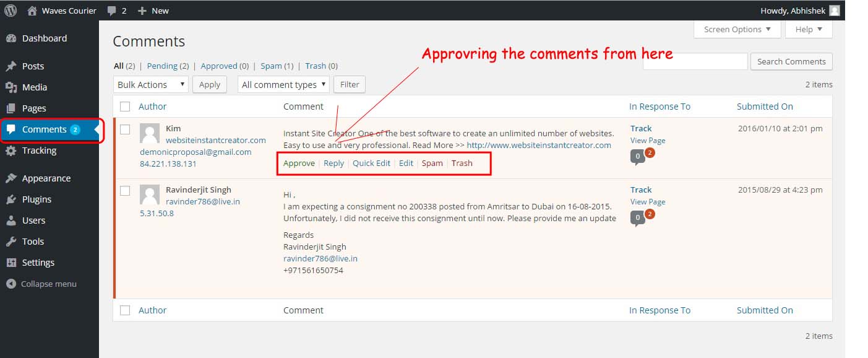This screenshot has width=868, height=358.
Task: Expand Screen Options panel
Action: point(737,29)
